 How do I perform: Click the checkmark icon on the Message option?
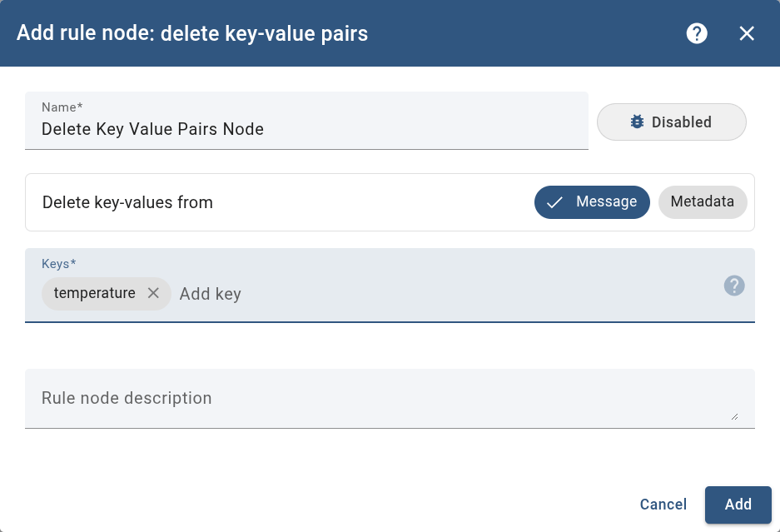tap(555, 202)
